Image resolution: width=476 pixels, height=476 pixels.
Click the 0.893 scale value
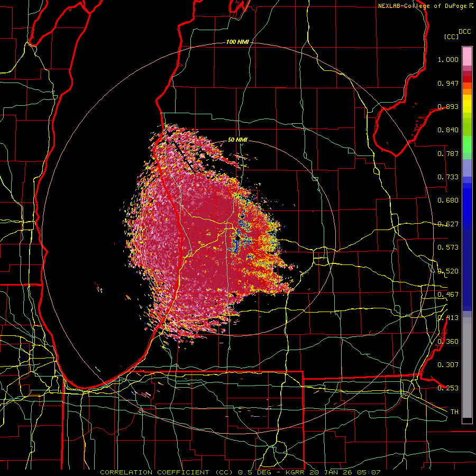[448, 106]
